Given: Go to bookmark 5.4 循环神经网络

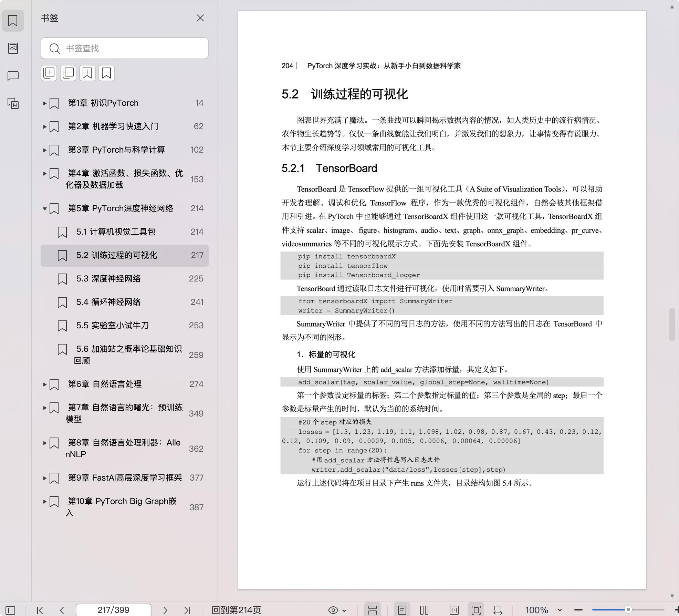Looking at the screenshot, I should tap(125, 302).
